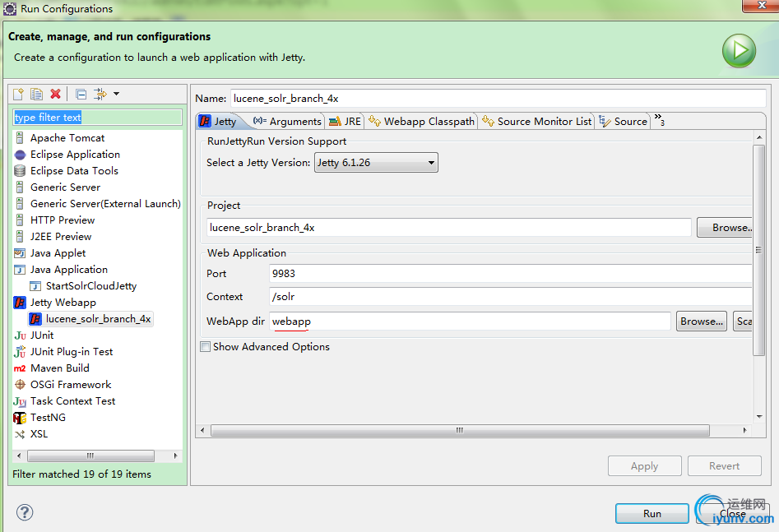Click the TestNG icon
Viewport: 779px width, 532px height.
pyautogui.click(x=20, y=418)
